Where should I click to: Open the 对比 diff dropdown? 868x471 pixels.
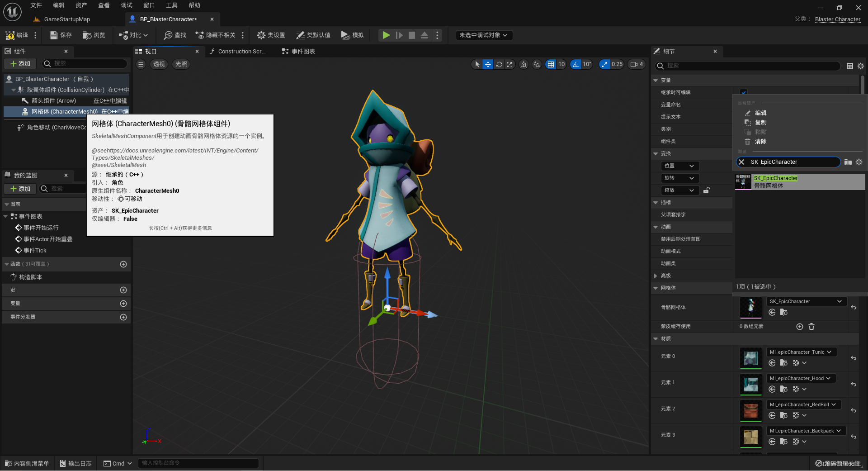point(133,35)
